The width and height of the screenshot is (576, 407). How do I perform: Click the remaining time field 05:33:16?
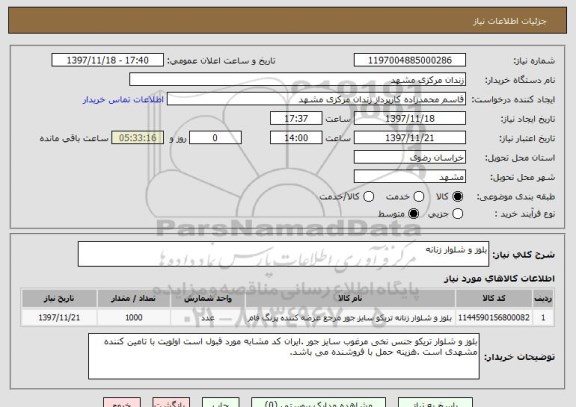click(x=138, y=138)
